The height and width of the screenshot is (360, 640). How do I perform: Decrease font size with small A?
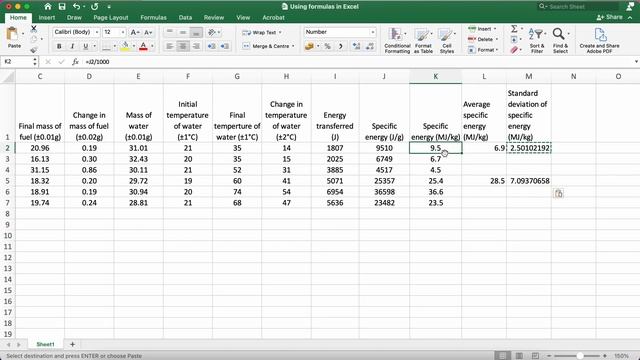click(148, 32)
